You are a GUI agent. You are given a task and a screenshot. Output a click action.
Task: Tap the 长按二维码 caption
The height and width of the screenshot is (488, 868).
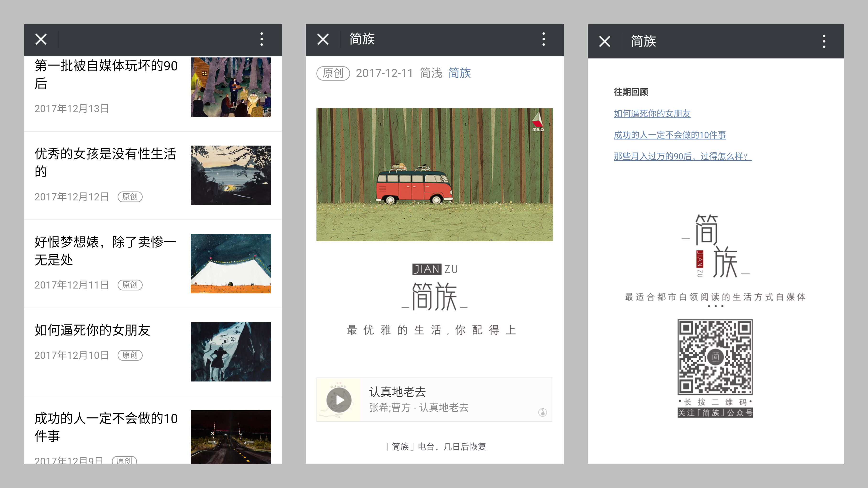click(x=715, y=402)
